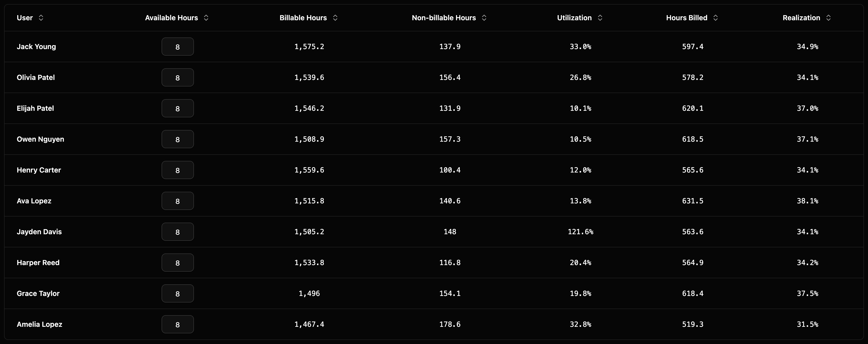This screenshot has width=868, height=344.
Task: Select Grace Taylor's available hours box
Action: coord(177,293)
